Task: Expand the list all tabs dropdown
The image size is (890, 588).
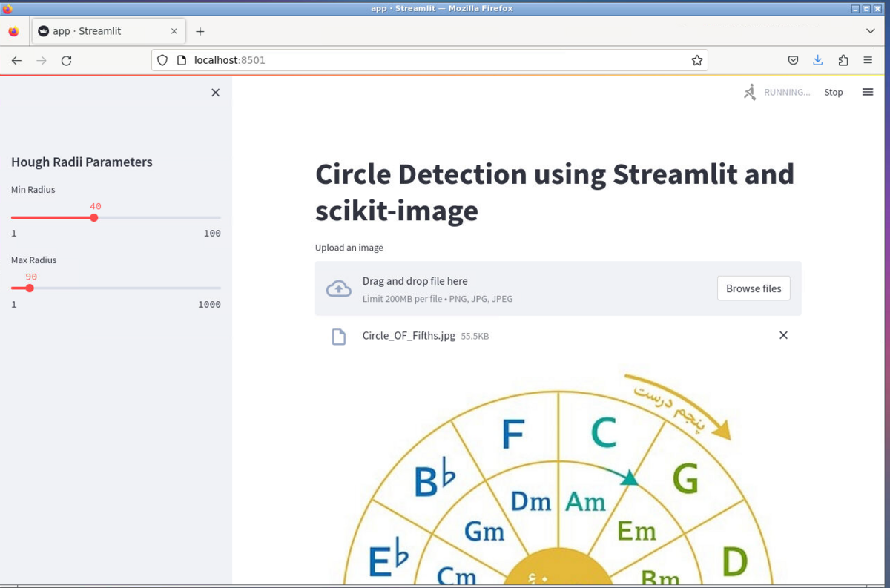Action: tap(871, 31)
